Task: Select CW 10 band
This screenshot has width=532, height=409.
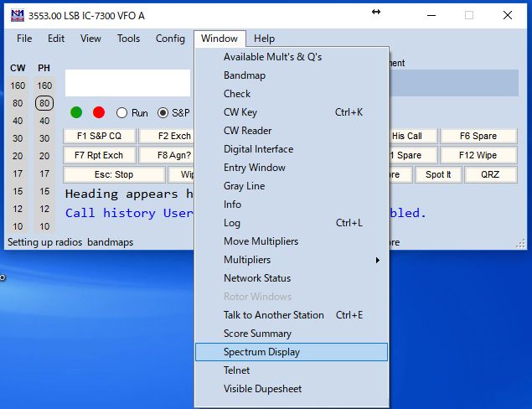Action: [x=18, y=226]
